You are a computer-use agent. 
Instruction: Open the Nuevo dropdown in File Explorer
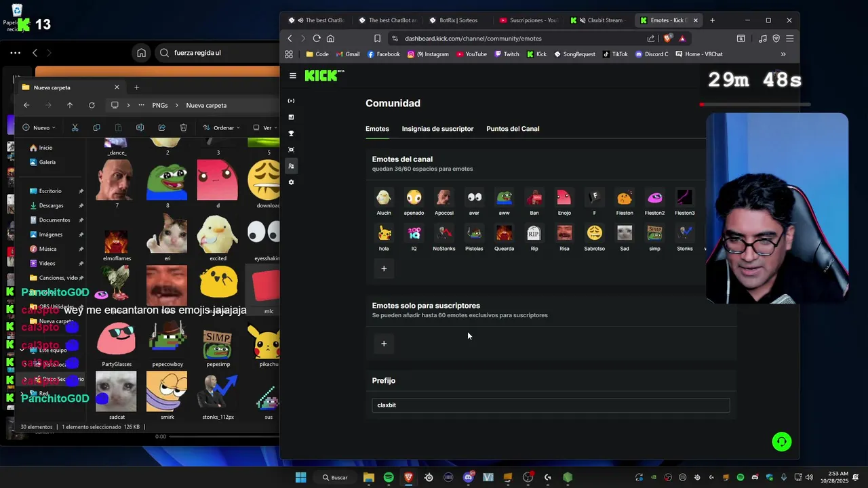tap(39, 127)
